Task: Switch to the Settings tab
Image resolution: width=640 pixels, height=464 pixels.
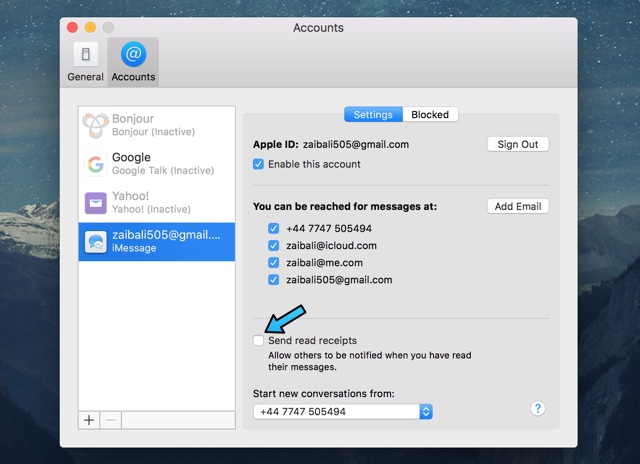Action: point(373,115)
